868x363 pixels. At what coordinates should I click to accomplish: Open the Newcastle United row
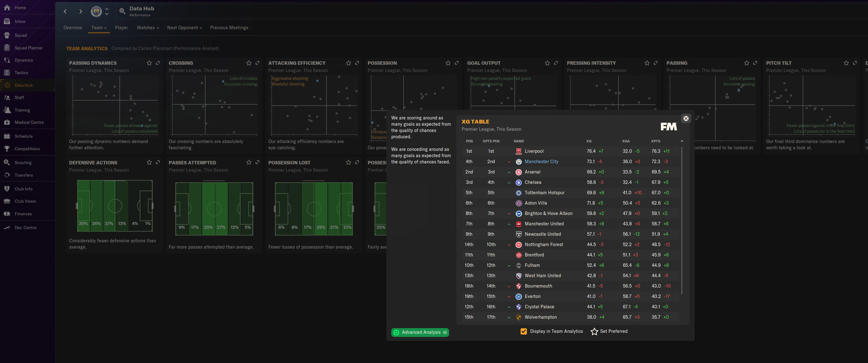coord(571,234)
